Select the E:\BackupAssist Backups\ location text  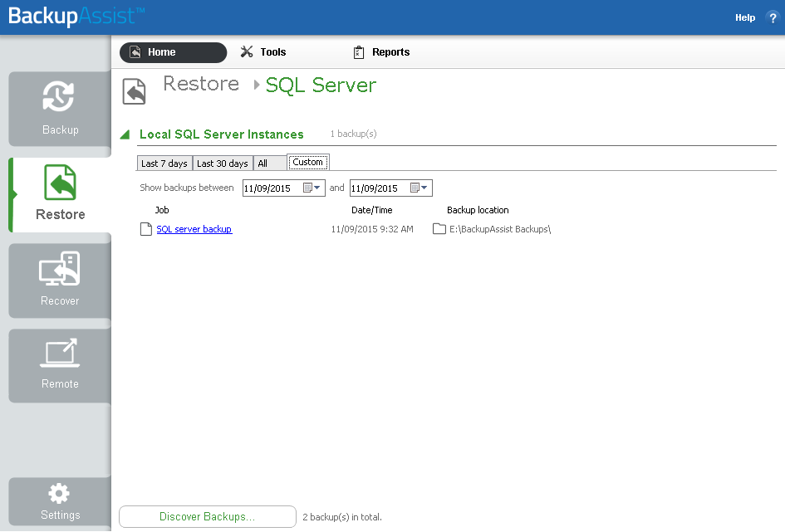click(x=500, y=229)
